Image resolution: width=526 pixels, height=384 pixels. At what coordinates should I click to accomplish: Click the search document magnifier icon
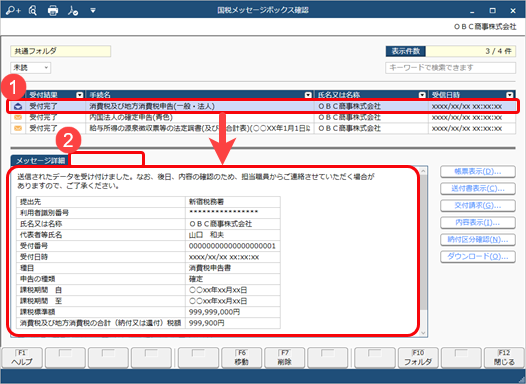point(33,11)
